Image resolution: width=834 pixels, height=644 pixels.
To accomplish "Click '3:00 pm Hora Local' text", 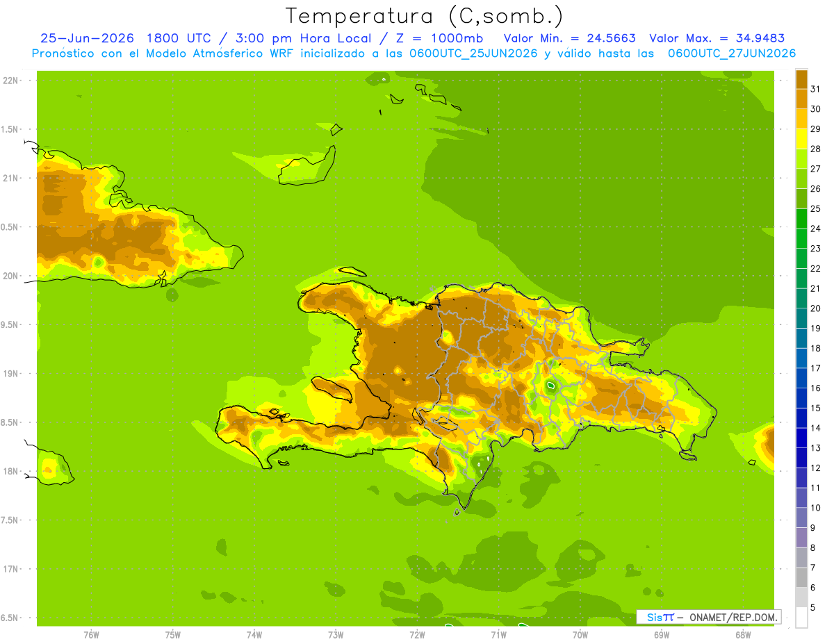I will 305,38.
